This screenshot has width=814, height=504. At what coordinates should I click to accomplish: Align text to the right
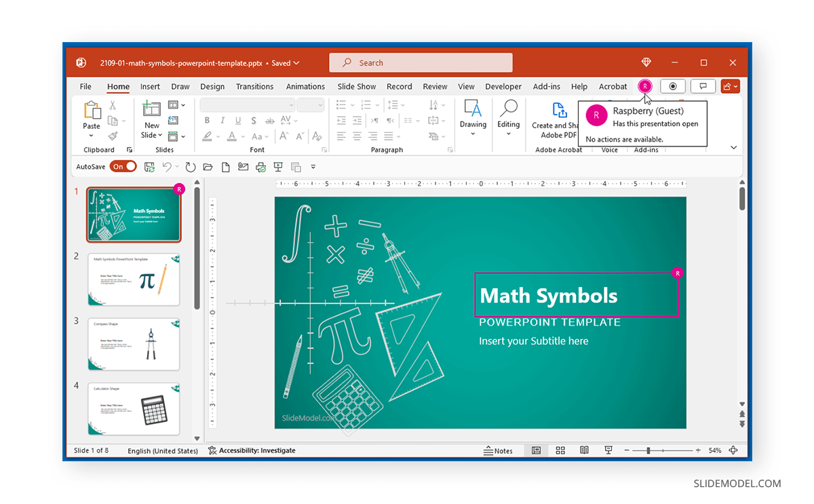[x=373, y=136]
